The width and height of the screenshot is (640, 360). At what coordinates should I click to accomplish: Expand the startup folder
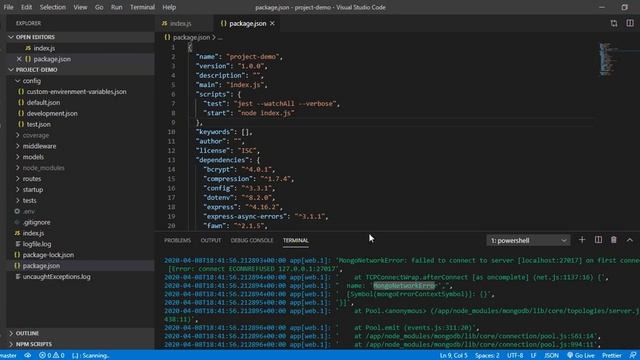point(33,190)
